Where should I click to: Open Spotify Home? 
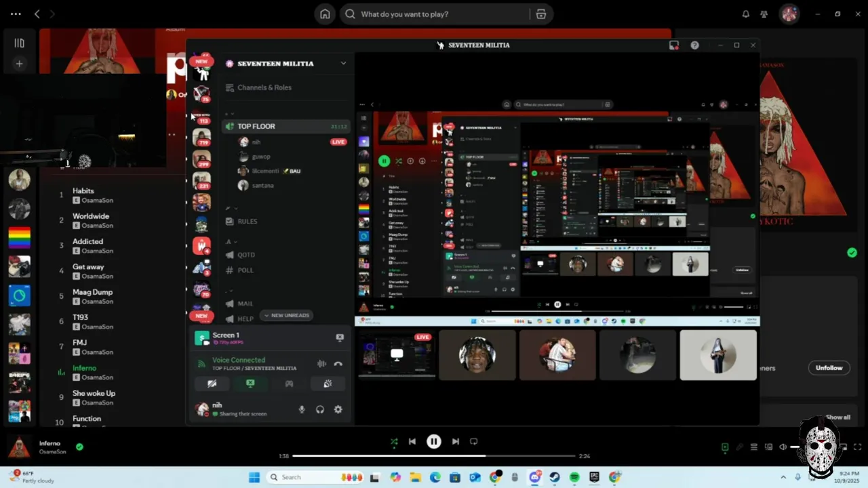pyautogui.click(x=325, y=14)
